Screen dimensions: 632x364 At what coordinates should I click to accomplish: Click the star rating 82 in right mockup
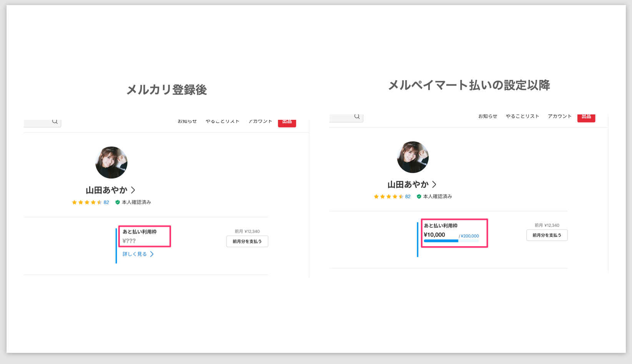coord(392,197)
